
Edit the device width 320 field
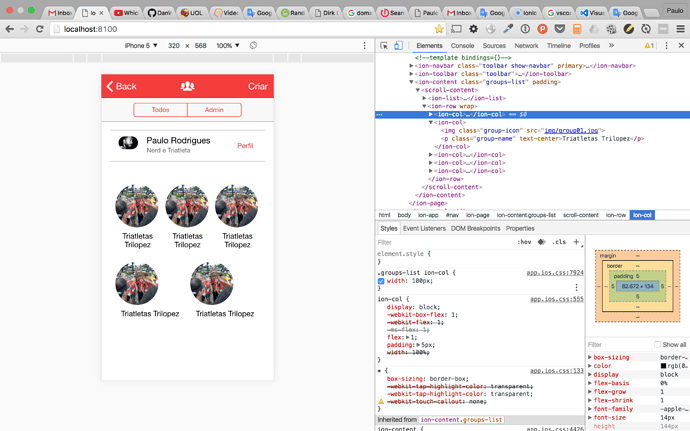click(174, 45)
